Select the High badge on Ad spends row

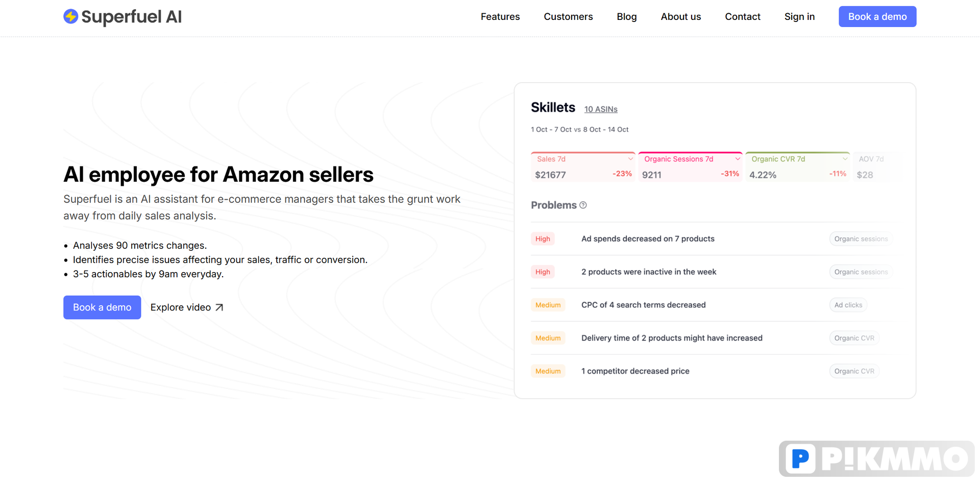tap(543, 238)
